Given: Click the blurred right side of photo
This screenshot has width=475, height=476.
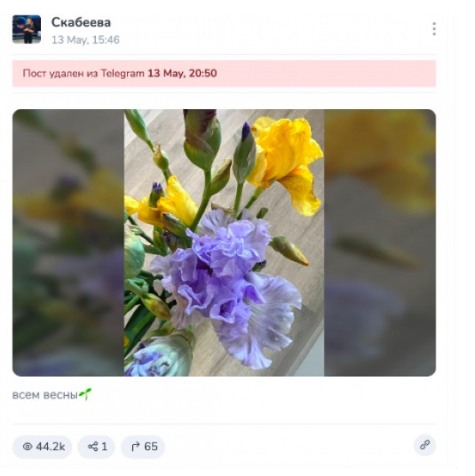Looking at the screenshot, I should click(x=380, y=242).
